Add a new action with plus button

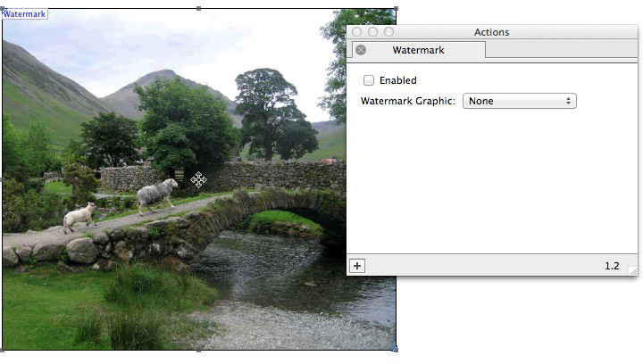pyautogui.click(x=357, y=266)
